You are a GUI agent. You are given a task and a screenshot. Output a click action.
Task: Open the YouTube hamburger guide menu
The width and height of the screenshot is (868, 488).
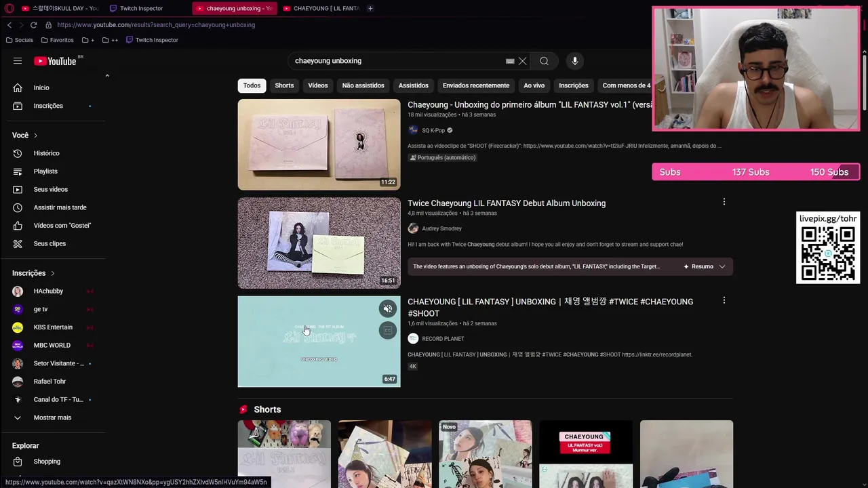pyautogui.click(x=18, y=61)
